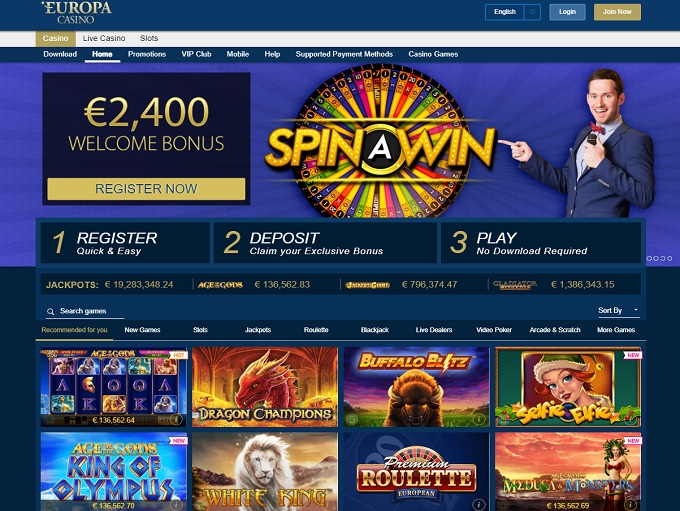Viewport: 680px width, 511px height.
Task: Click the Europa Casino logo
Action: point(76,13)
